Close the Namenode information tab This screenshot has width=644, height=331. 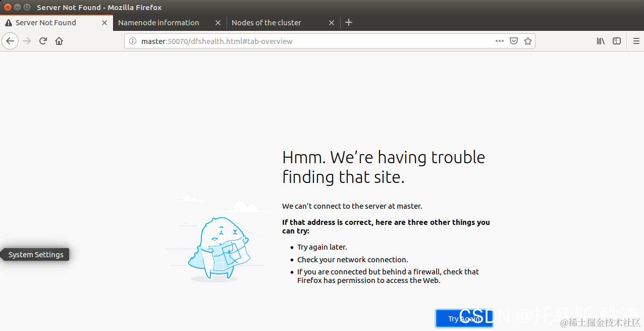(x=218, y=23)
